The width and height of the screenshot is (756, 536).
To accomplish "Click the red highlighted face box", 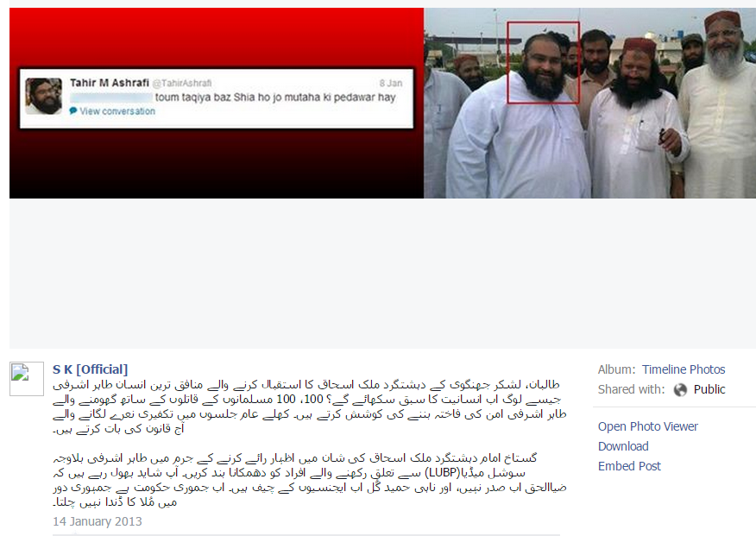I will click(x=543, y=62).
